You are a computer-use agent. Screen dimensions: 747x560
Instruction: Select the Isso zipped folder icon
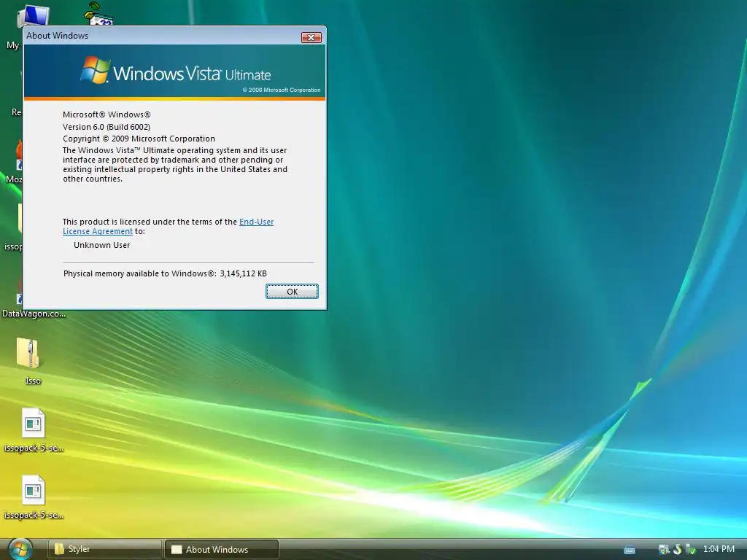pos(28,353)
